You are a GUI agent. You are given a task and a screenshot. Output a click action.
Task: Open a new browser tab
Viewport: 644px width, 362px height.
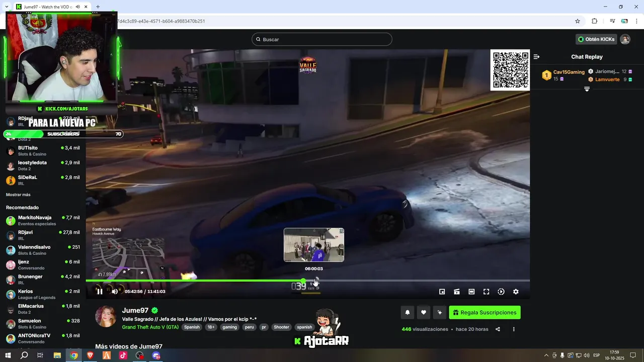(x=98, y=7)
